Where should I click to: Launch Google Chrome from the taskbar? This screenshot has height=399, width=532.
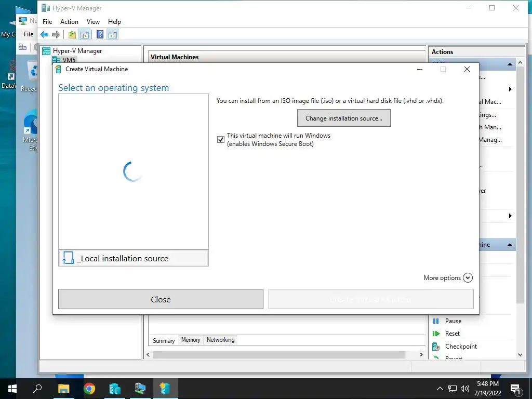(89, 389)
